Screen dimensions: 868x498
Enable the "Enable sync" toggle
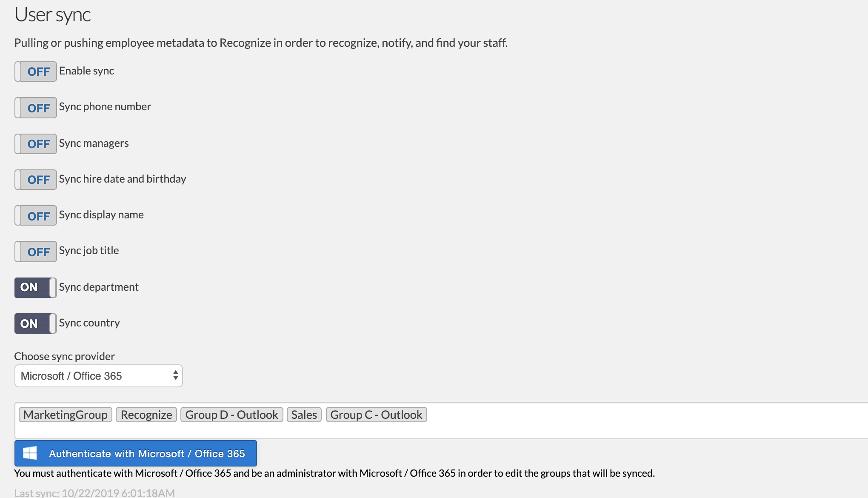coord(36,71)
